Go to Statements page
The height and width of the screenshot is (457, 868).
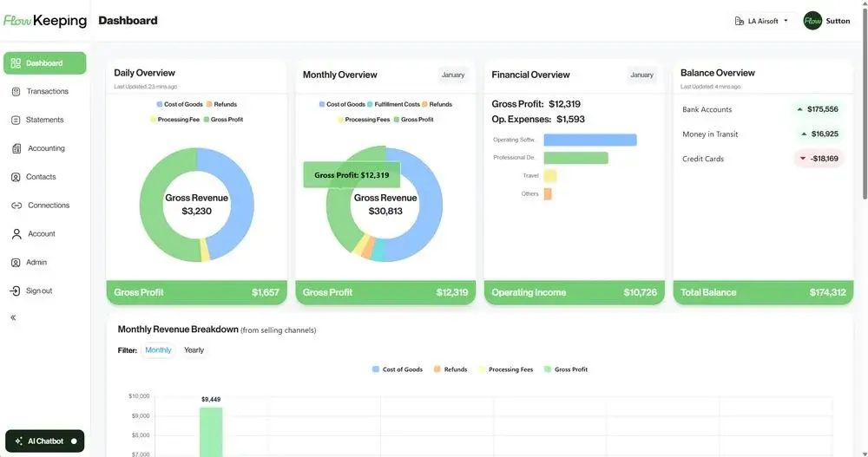click(45, 120)
